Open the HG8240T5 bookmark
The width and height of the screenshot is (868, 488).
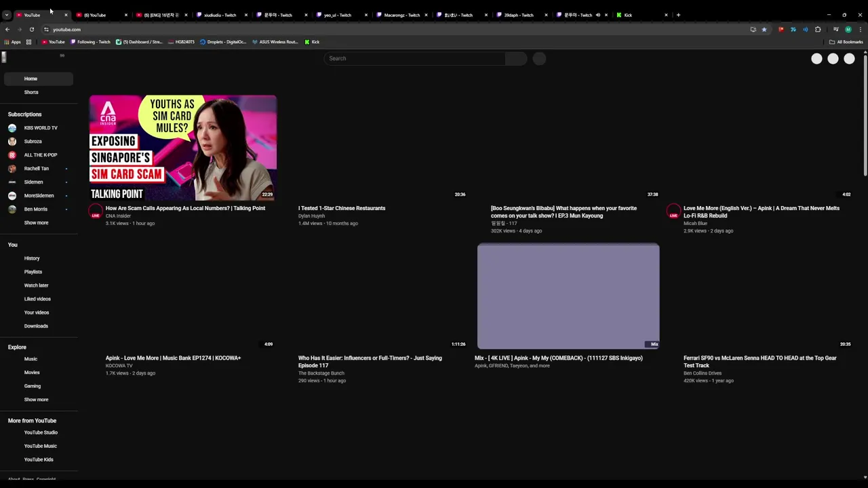(181, 42)
